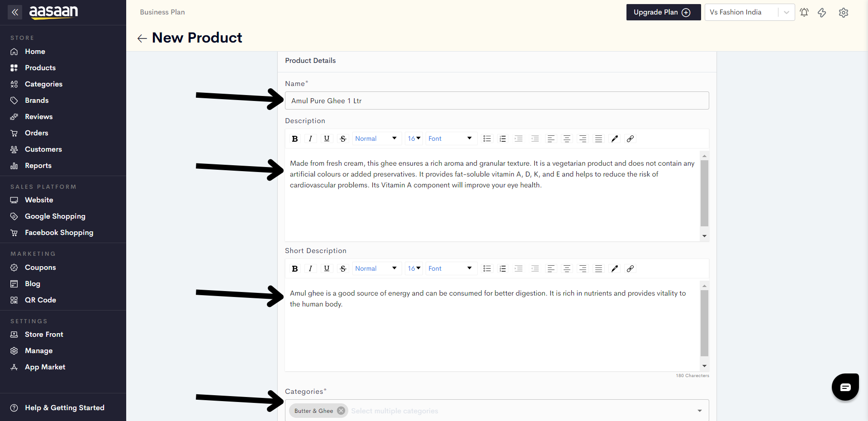The width and height of the screenshot is (868, 421).
Task: Toggle underline in Description toolbar
Action: click(x=327, y=139)
